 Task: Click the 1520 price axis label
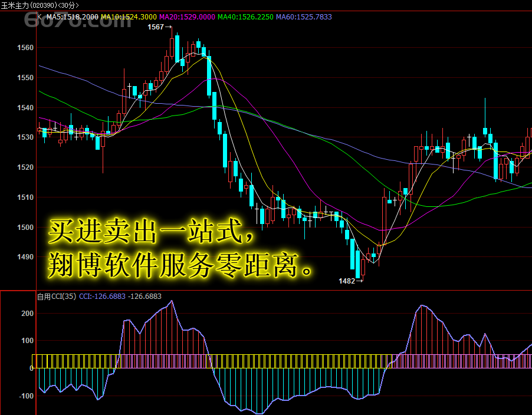tap(25, 167)
